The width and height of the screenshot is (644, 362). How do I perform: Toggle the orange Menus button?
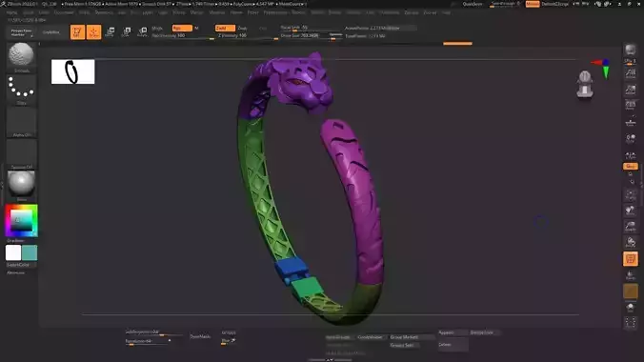point(533,4)
